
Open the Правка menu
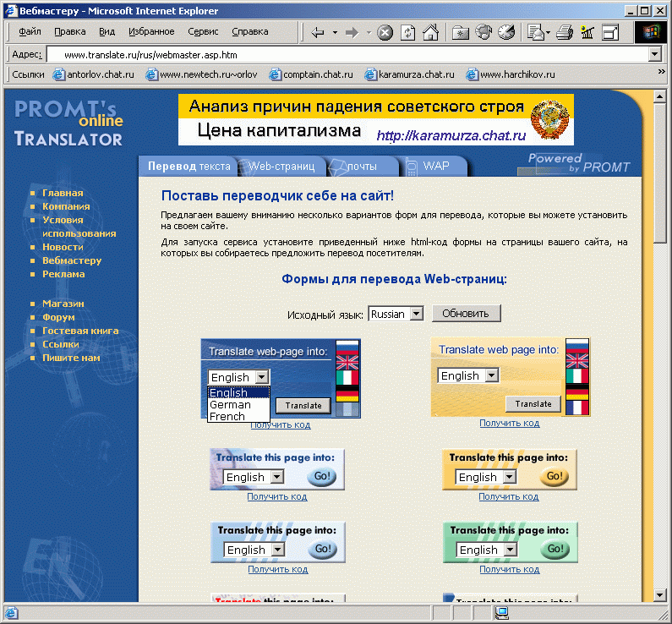coord(70,32)
